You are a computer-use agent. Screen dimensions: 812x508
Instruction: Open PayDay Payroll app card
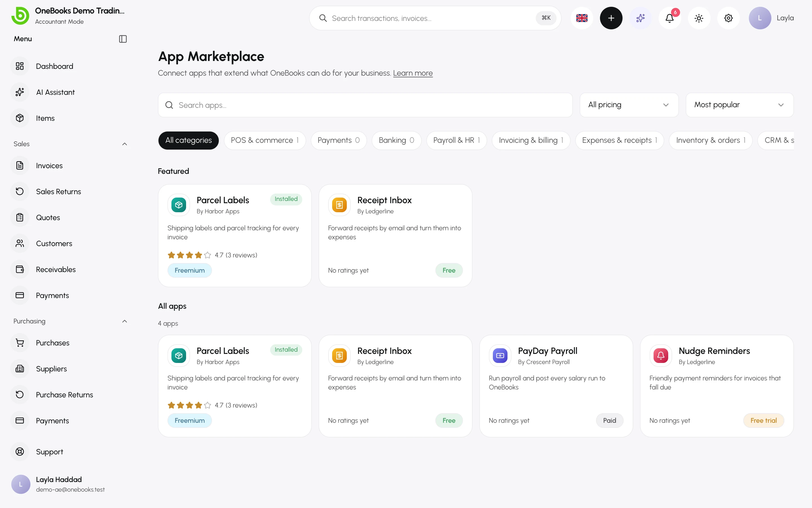[x=556, y=386]
